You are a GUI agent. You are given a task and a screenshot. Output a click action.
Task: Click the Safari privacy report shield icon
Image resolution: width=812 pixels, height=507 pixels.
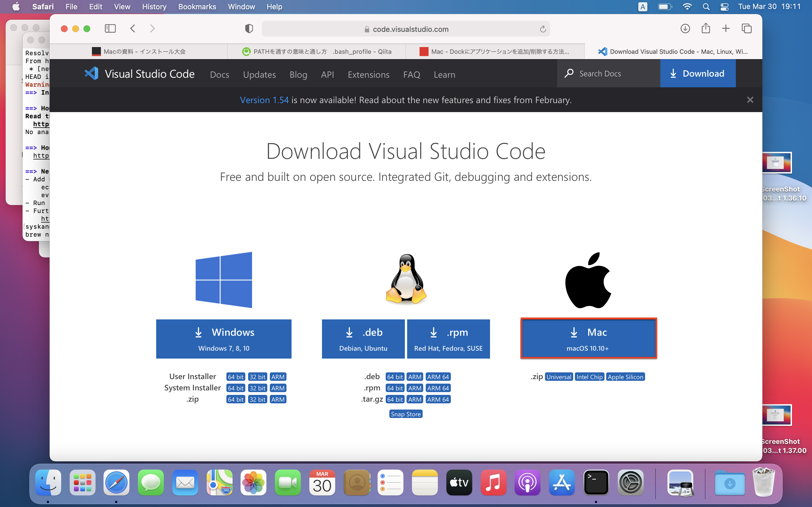[249, 29]
